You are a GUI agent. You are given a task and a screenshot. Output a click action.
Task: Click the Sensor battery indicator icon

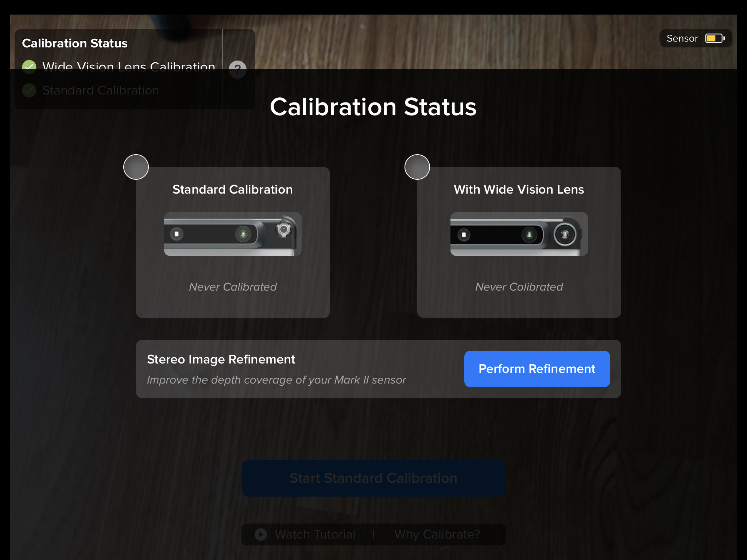coord(715,39)
